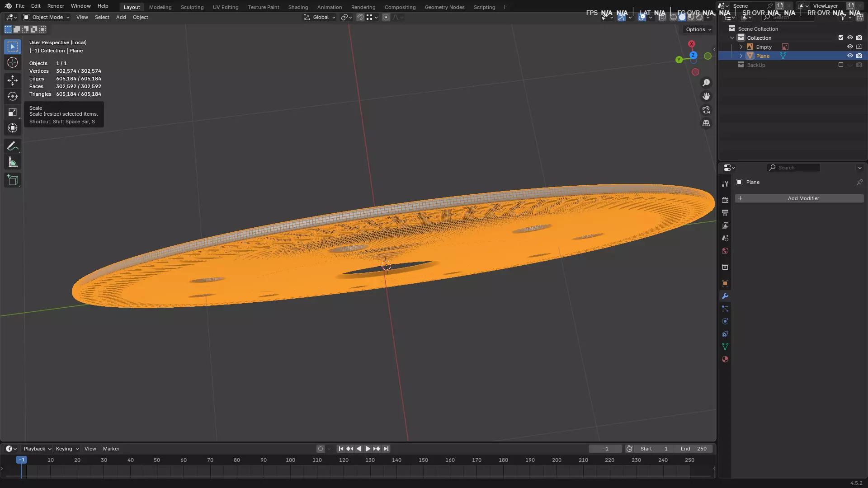Toggle proportional editing in header
The image size is (868, 488).
(386, 17)
